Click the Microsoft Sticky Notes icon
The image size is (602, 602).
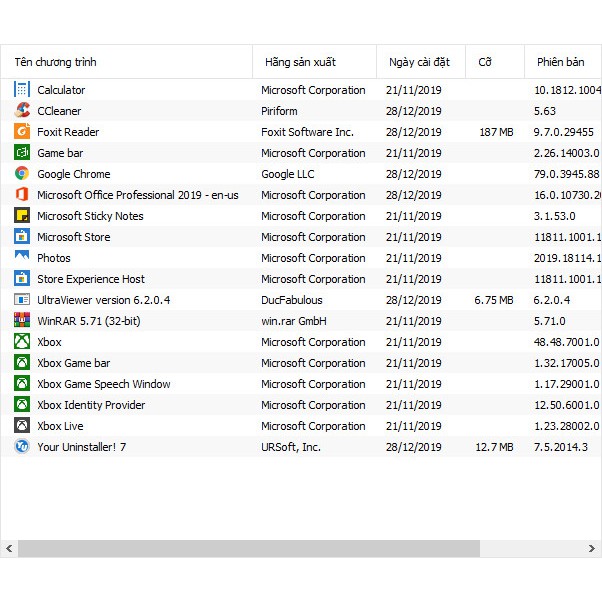pyautogui.click(x=22, y=216)
